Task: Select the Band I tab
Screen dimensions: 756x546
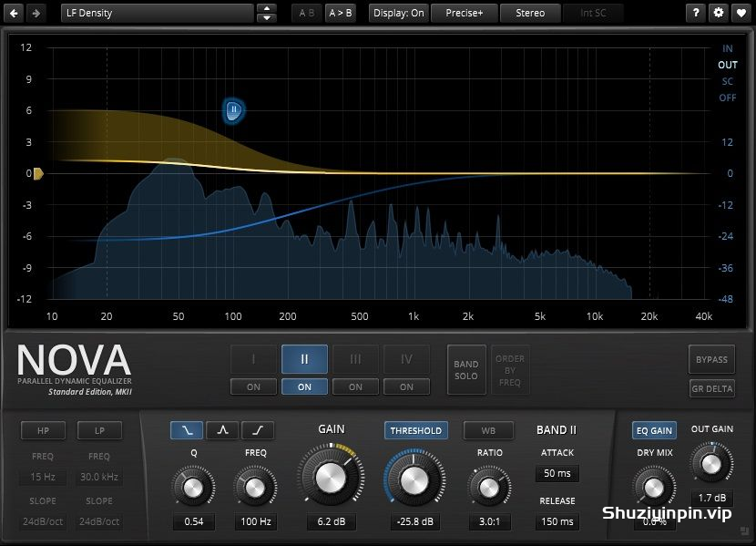Action: 253,359
